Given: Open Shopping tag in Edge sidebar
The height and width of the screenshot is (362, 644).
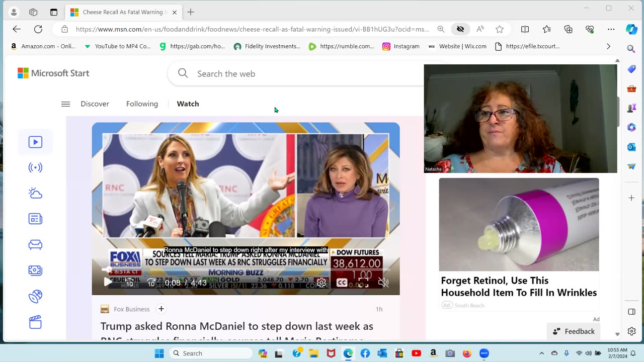Looking at the screenshot, I should [x=631, y=69].
